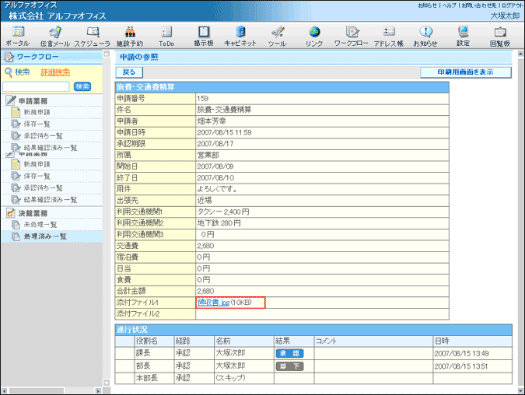The image size is (525, 395).
Task: Click the 戻る back button
Action: tap(129, 72)
